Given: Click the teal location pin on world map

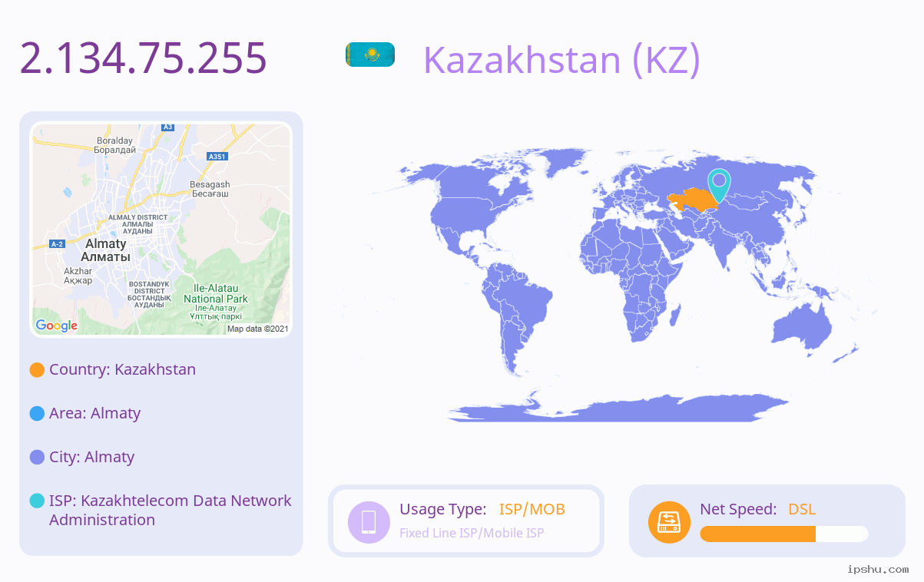Looking at the screenshot, I should tap(719, 185).
